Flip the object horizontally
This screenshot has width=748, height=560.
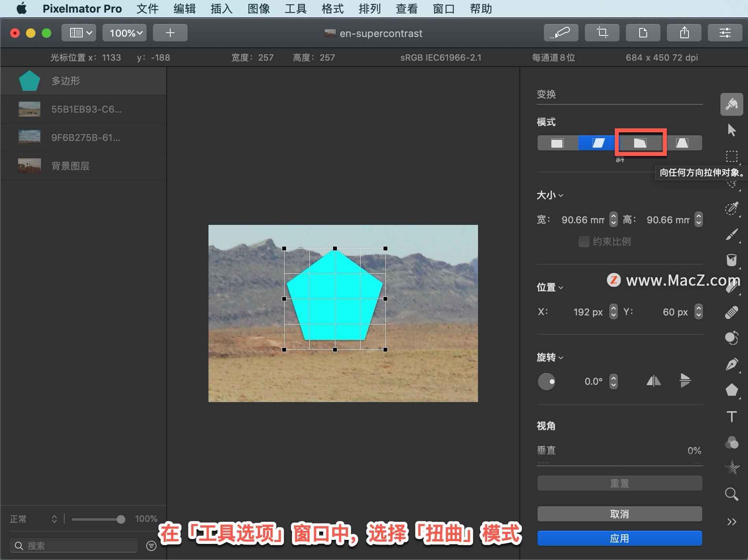(x=653, y=381)
